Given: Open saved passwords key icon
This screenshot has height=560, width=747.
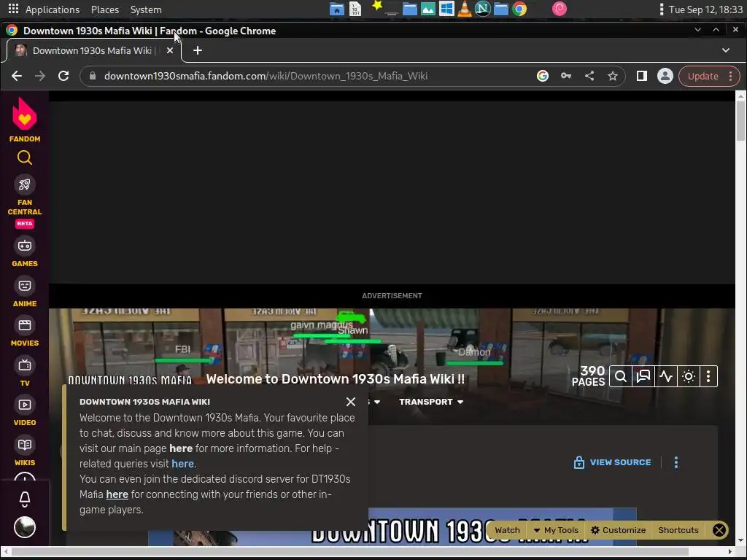Looking at the screenshot, I should tap(566, 76).
